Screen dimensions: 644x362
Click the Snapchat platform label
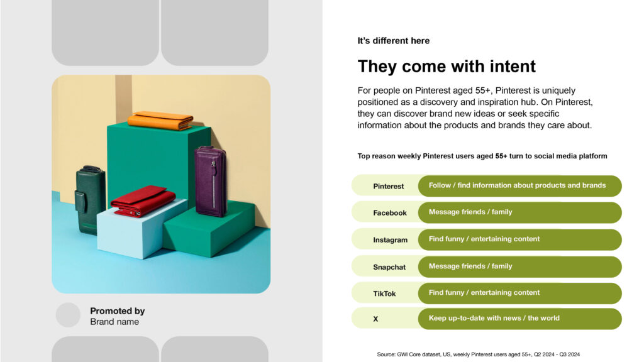pyautogui.click(x=389, y=267)
